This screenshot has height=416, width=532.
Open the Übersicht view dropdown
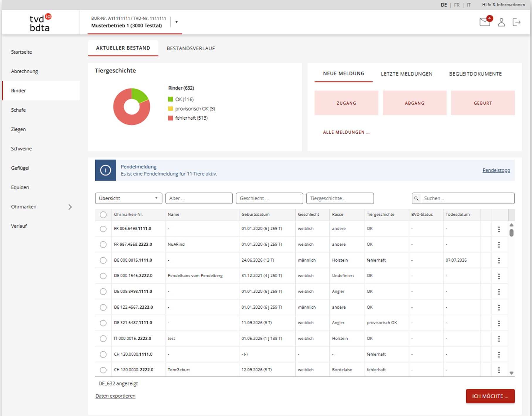[128, 198]
